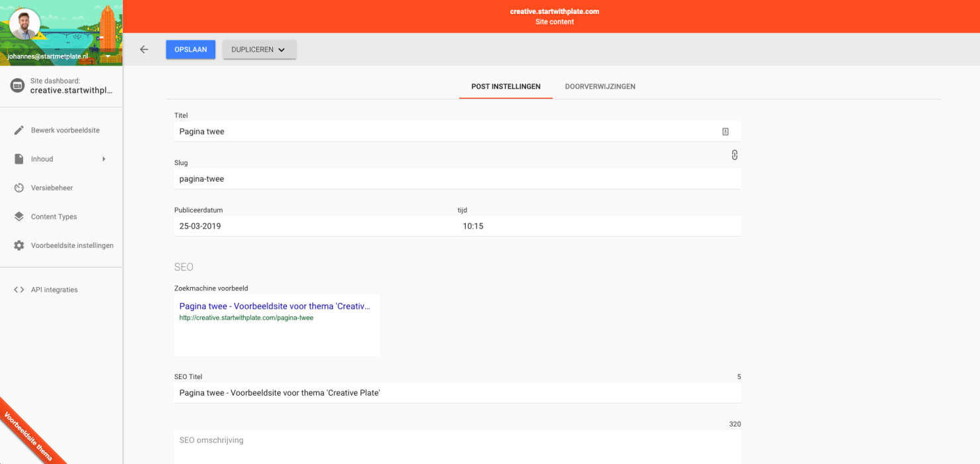Image resolution: width=980 pixels, height=464 pixels.
Task: Open the Dupliceren dropdown
Action: (x=259, y=50)
